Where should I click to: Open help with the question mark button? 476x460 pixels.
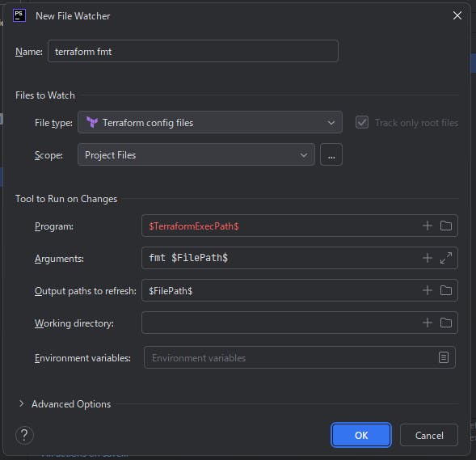click(x=24, y=436)
